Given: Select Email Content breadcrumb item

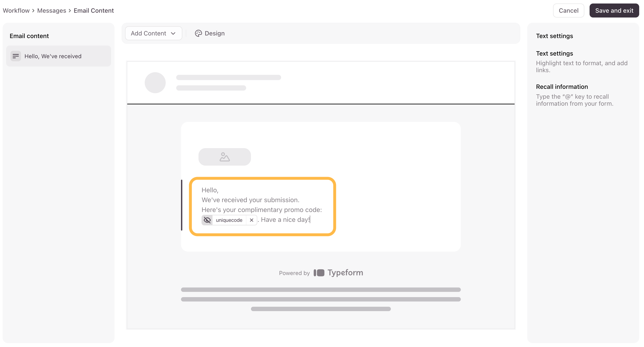Looking at the screenshot, I should click(x=94, y=11).
